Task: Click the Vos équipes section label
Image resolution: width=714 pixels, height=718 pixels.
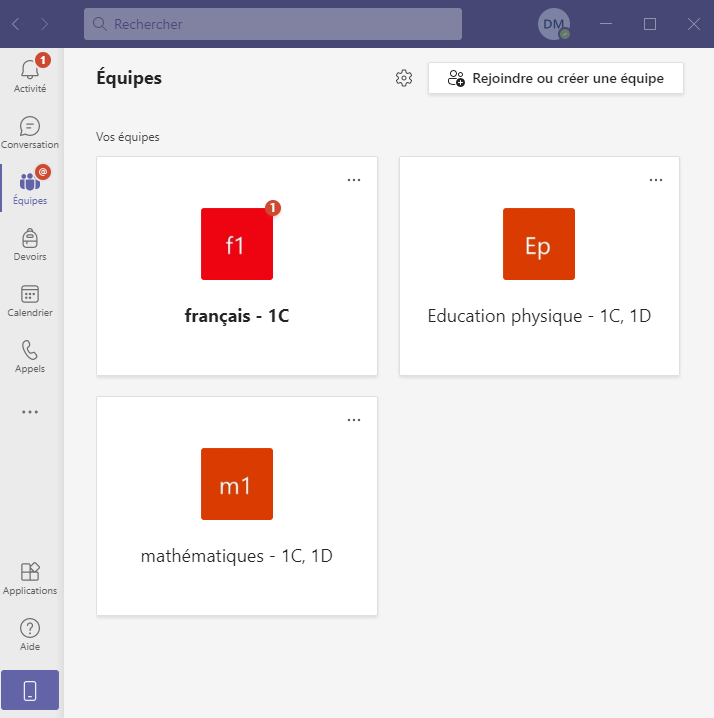Action: pos(128,137)
